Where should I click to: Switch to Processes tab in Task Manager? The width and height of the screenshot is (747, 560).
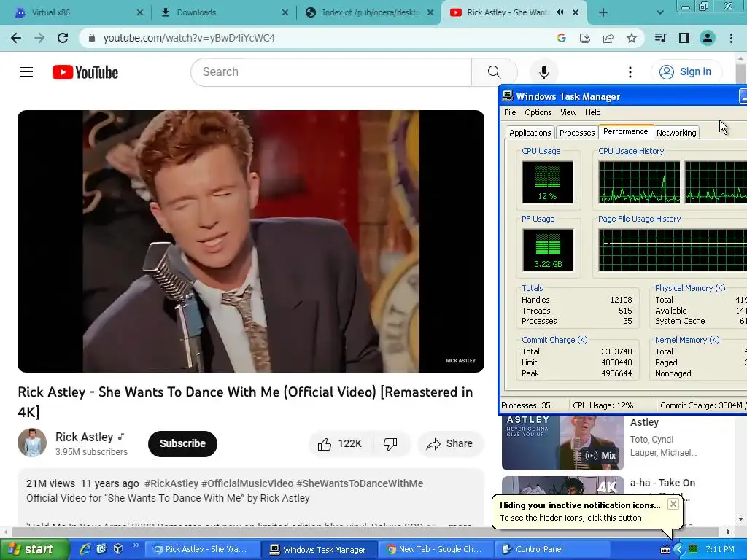point(577,133)
